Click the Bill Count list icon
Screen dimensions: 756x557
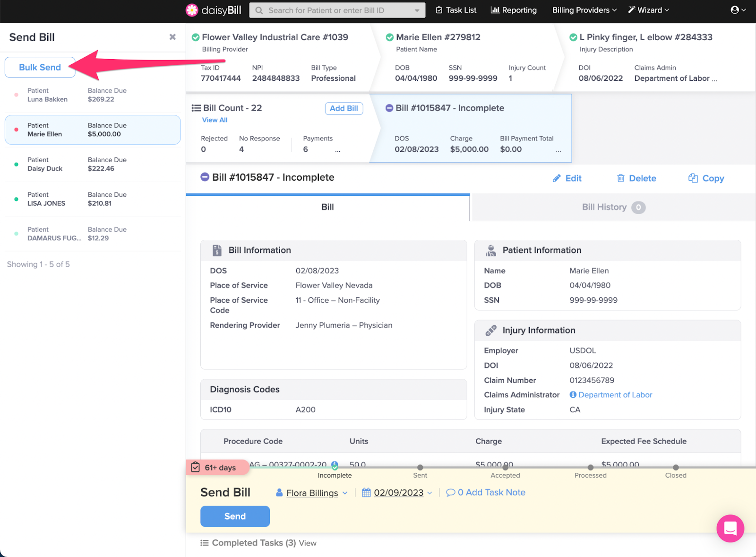[196, 108]
